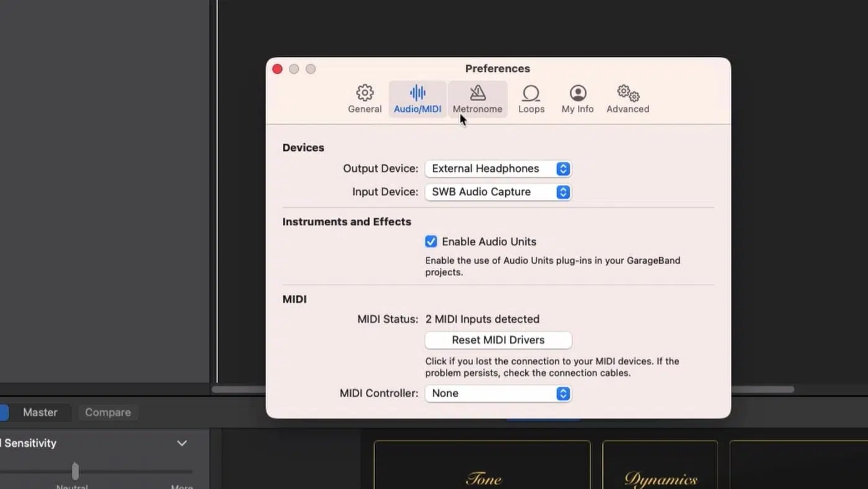The width and height of the screenshot is (868, 489).
Task: Switch to the Master tab
Action: tap(39, 412)
